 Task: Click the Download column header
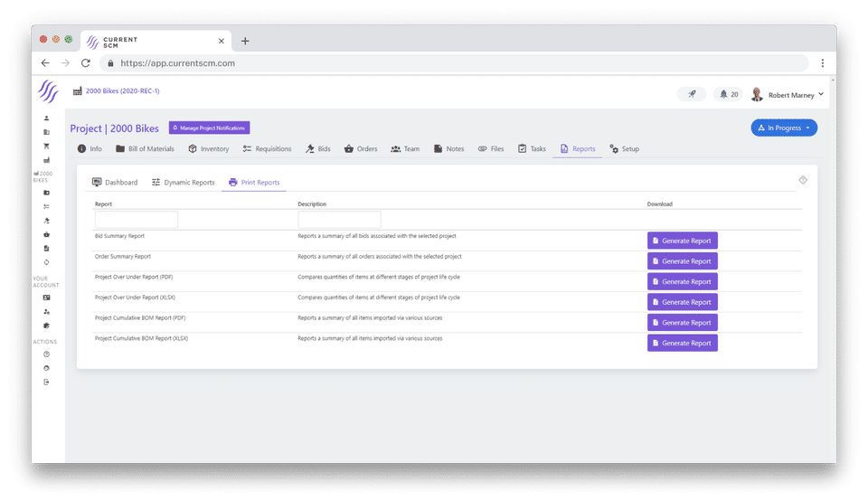[660, 204]
